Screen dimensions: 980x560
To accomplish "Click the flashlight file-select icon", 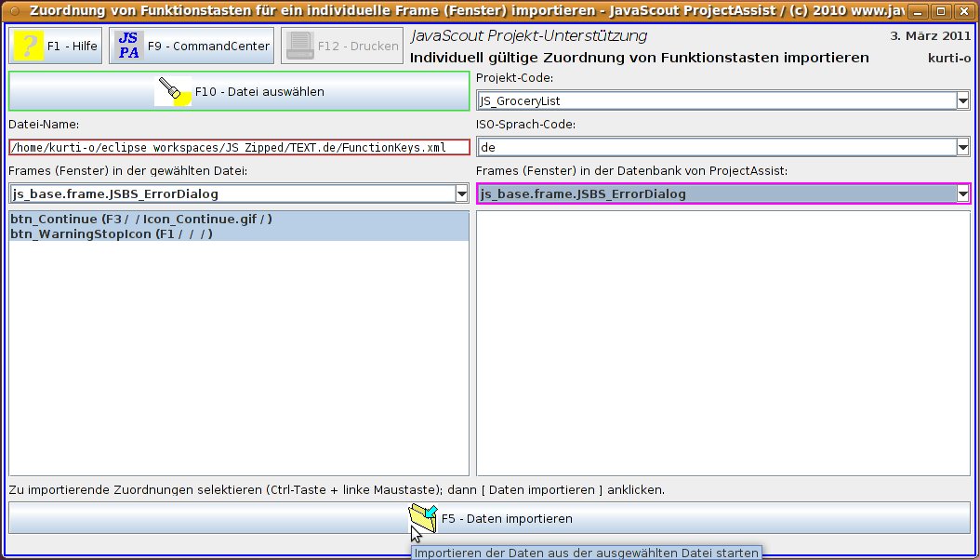I will coord(172,91).
